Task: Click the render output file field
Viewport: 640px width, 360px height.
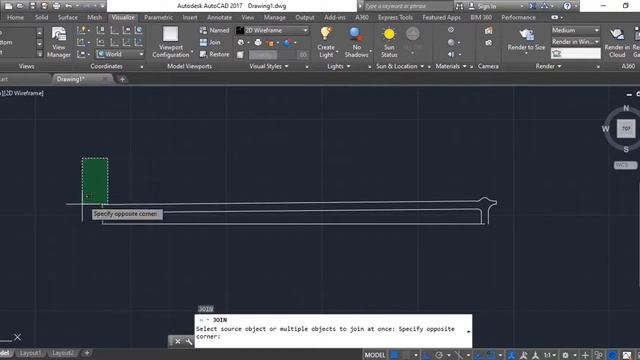Action: [576, 53]
